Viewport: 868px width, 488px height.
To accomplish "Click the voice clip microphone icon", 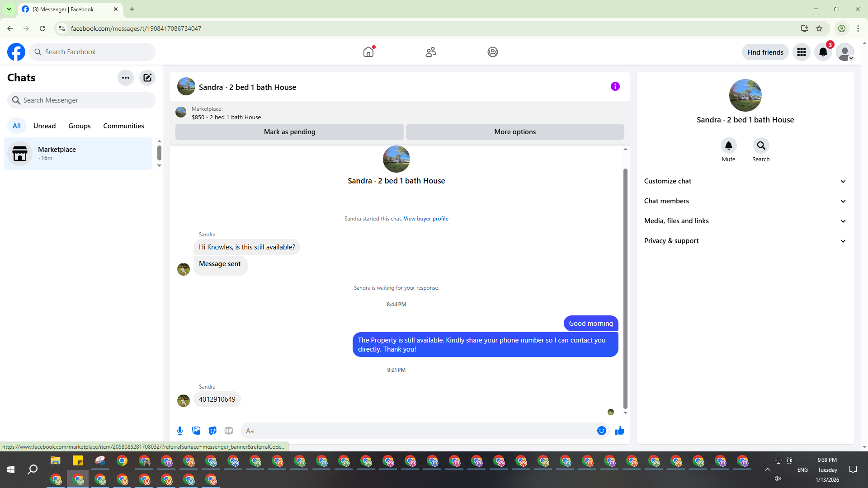I will (180, 431).
